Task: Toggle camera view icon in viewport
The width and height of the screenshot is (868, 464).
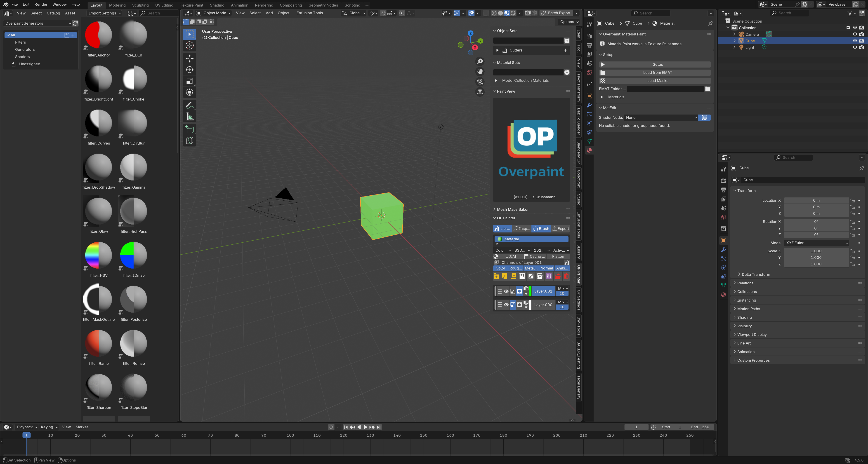Action: point(480,82)
